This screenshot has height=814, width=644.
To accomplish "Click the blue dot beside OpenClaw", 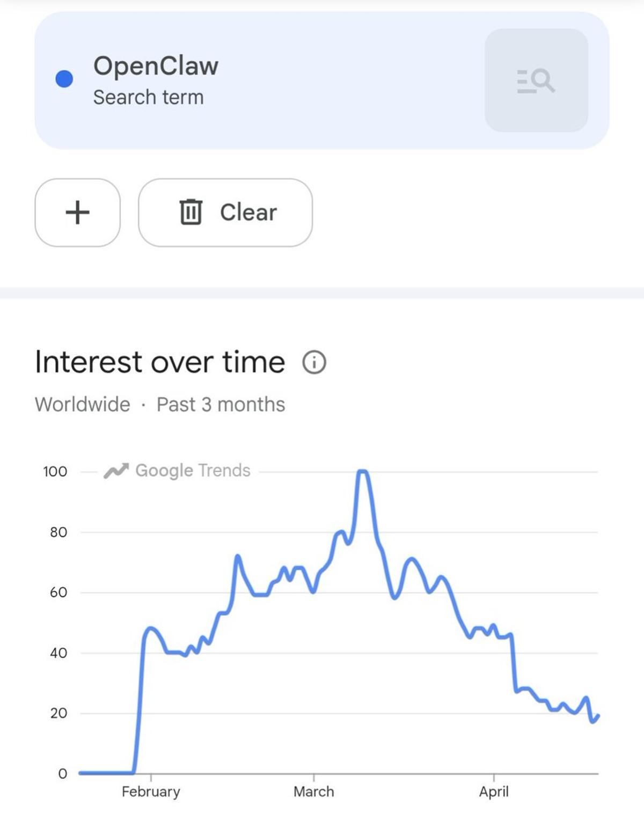I will pyautogui.click(x=64, y=79).
